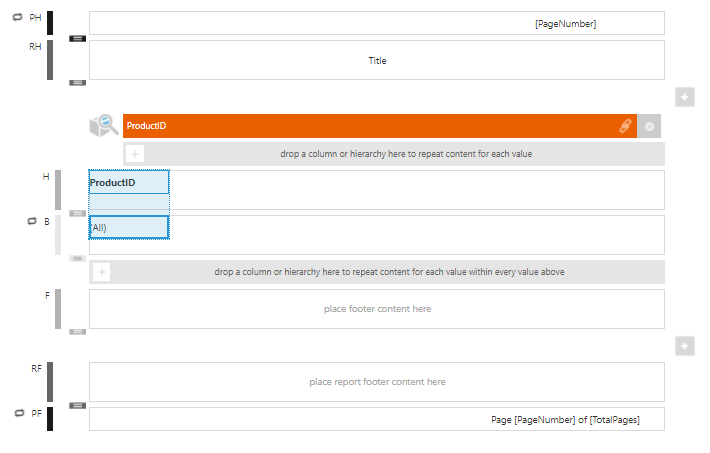This screenshot has height=453, width=710.
Task: Select the (All) body cell
Action: (x=128, y=227)
